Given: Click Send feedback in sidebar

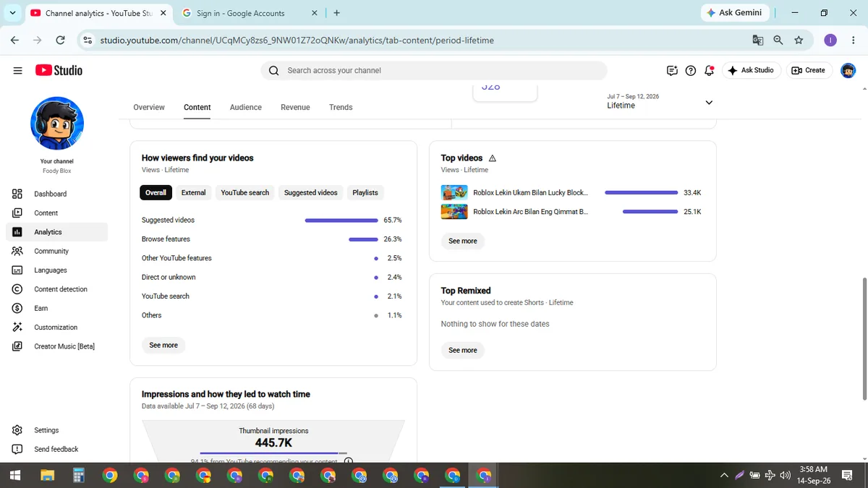Looking at the screenshot, I should 56,449.
